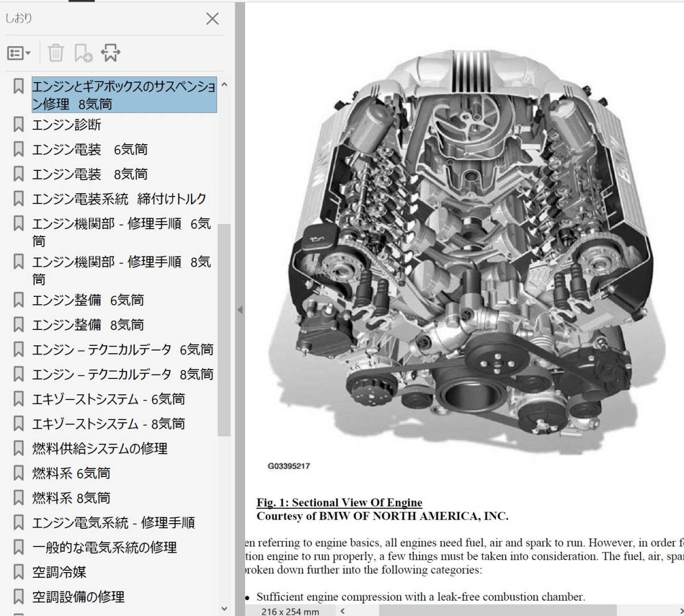
Task: Open bookmark エンジン電装 6気筒
Action: 90,149
